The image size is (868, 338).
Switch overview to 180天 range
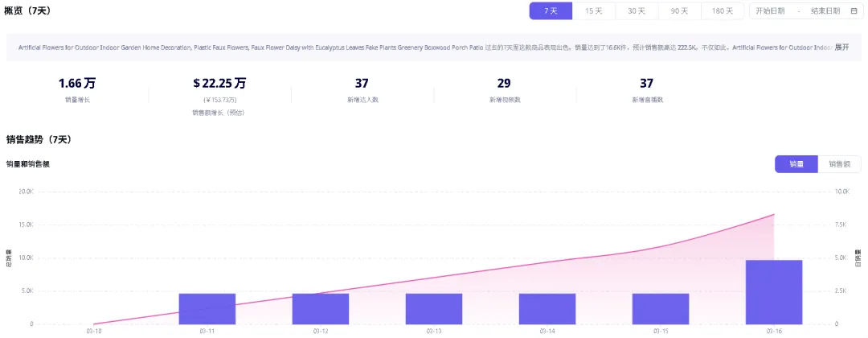[x=722, y=11]
